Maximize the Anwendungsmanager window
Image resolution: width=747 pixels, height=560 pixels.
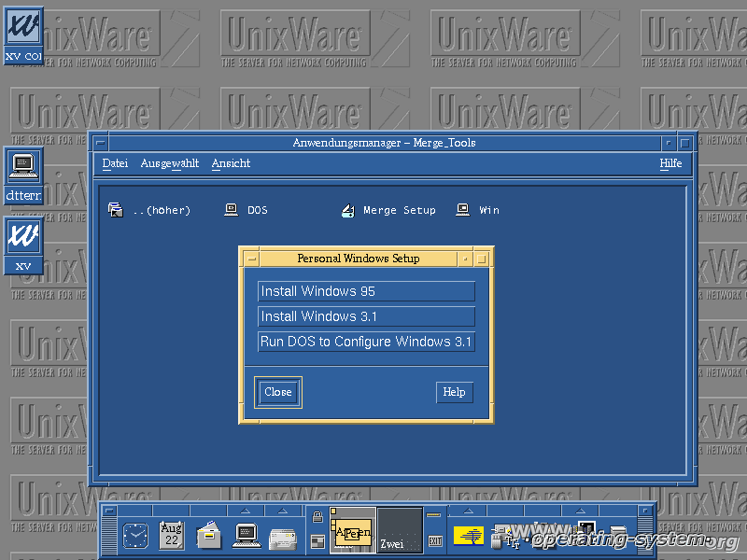[685, 143]
